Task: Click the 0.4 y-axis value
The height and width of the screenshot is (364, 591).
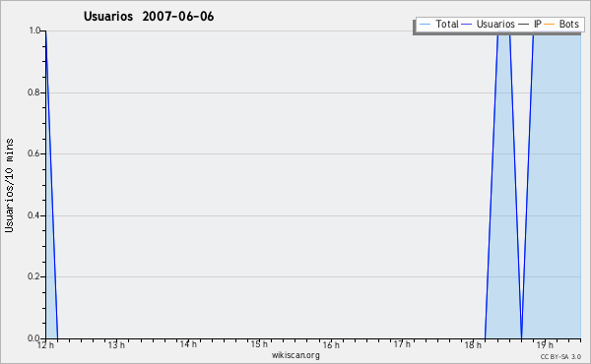Action: [33, 215]
